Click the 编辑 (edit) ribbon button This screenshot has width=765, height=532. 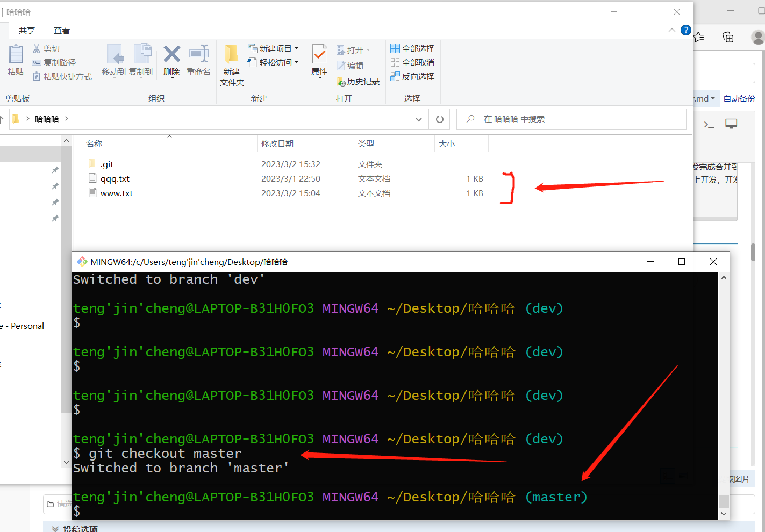[x=350, y=66]
